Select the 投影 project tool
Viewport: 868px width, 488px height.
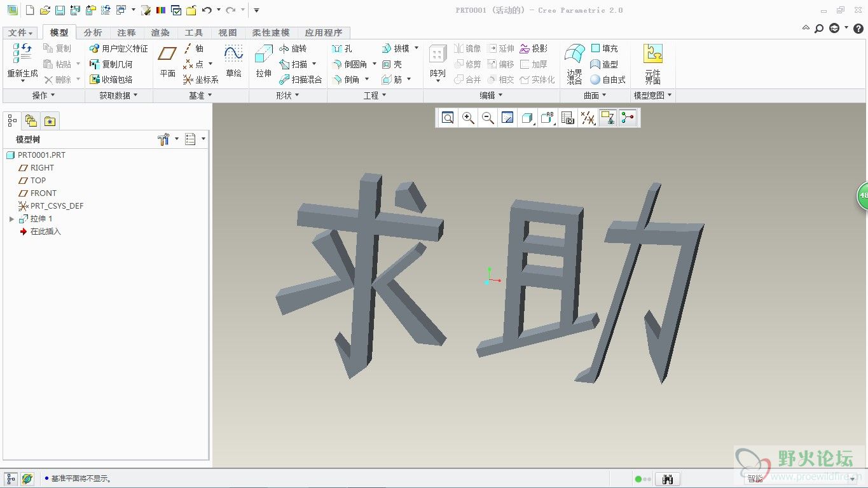pos(534,48)
